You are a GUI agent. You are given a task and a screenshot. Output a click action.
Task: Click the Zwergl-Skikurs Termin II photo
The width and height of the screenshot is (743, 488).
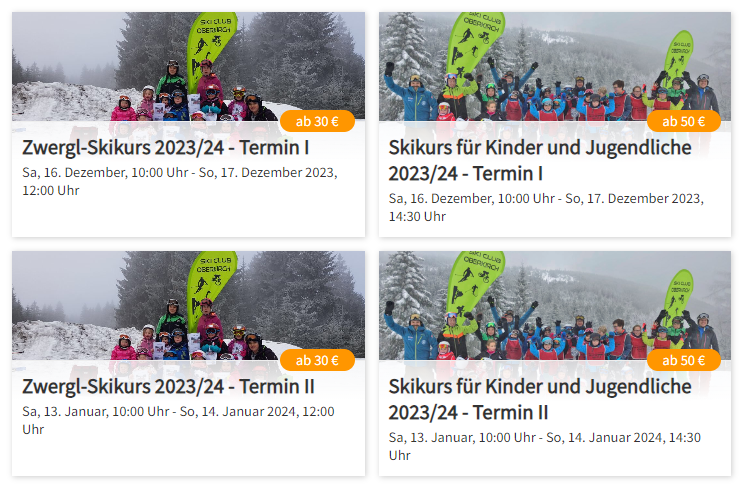(189, 306)
